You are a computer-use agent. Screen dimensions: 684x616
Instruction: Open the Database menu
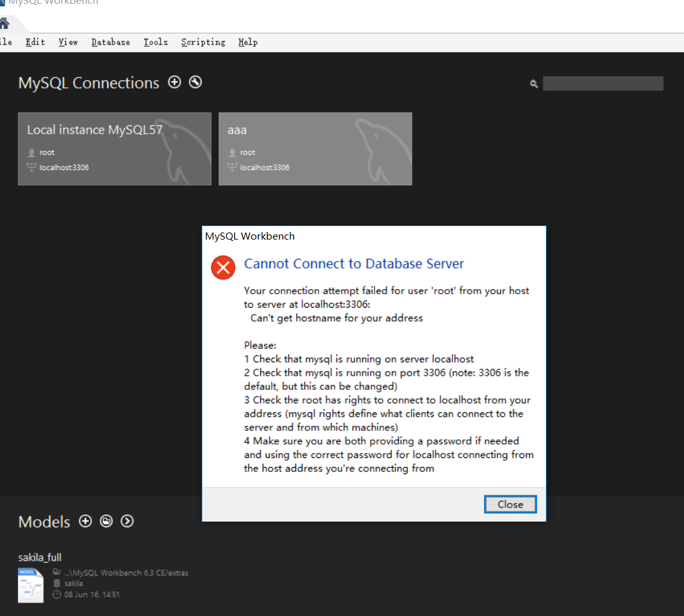pos(111,42)
